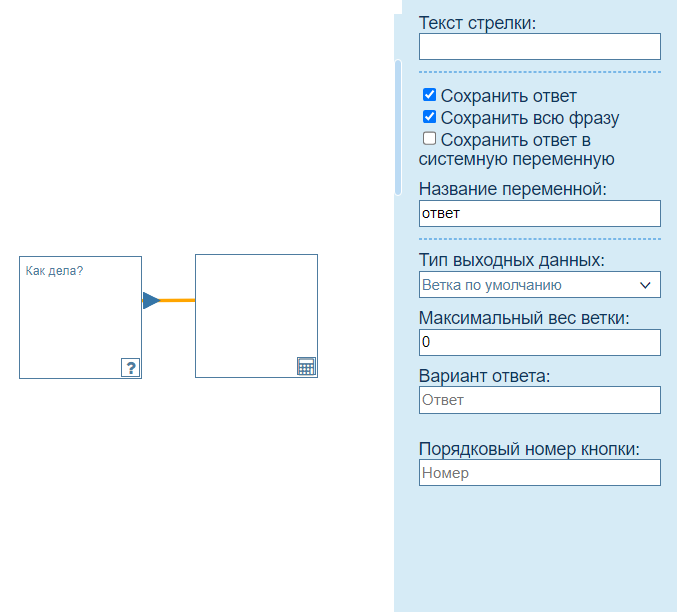The width and height of the screenshot is (677, 612).
Task: Click the 'Текст стрелки' input field
Action: click(539, 47)
